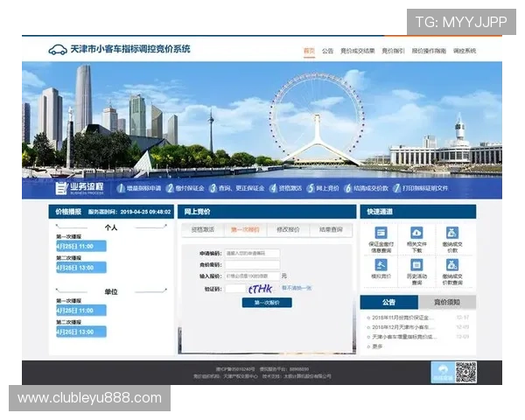
Task: Click the 看不清换一张 captcha refresh link
Action: click(297, 287)
